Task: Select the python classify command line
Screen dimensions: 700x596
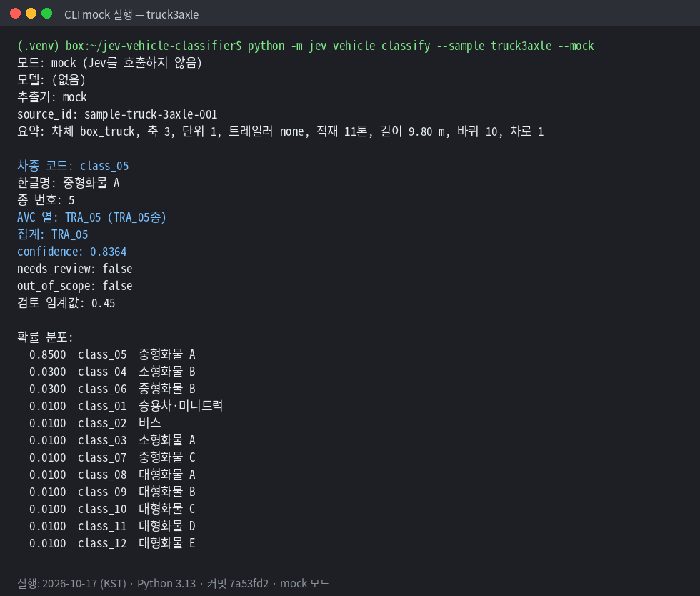Action: pos(306,46)
